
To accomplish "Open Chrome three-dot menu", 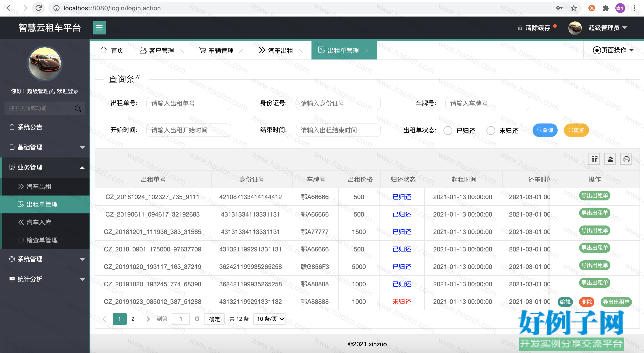I will [x=635, y=8].
